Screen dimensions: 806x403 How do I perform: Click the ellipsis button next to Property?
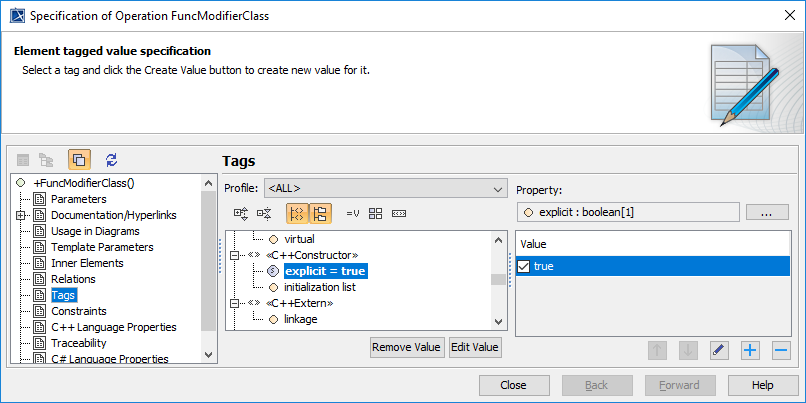coord(767,212)
